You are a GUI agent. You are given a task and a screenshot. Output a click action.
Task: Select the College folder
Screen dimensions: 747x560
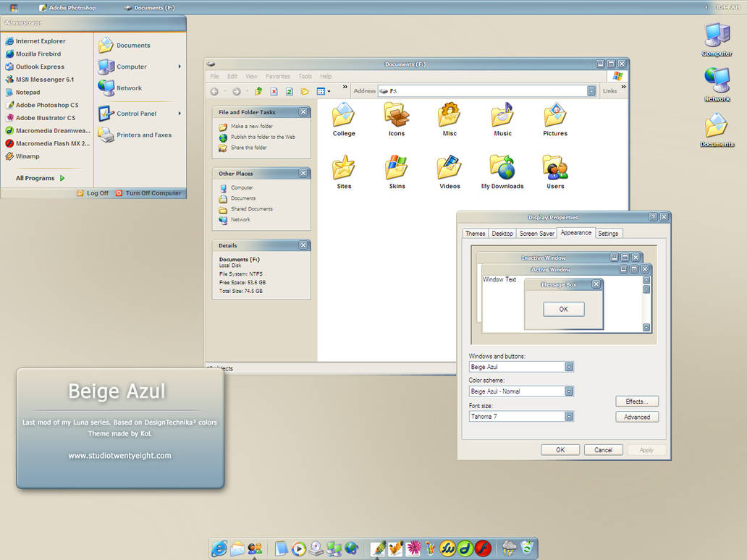[344, 120]
